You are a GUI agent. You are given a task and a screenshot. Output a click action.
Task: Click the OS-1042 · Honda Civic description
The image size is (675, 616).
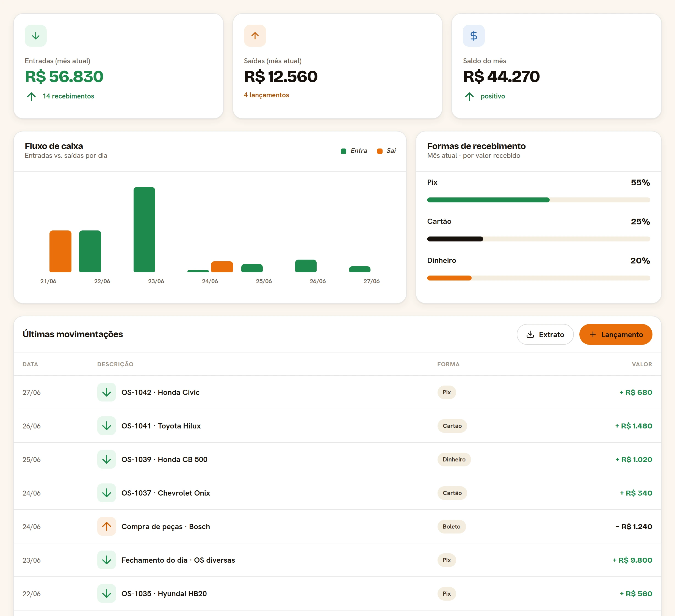click(x=161, y=392)
